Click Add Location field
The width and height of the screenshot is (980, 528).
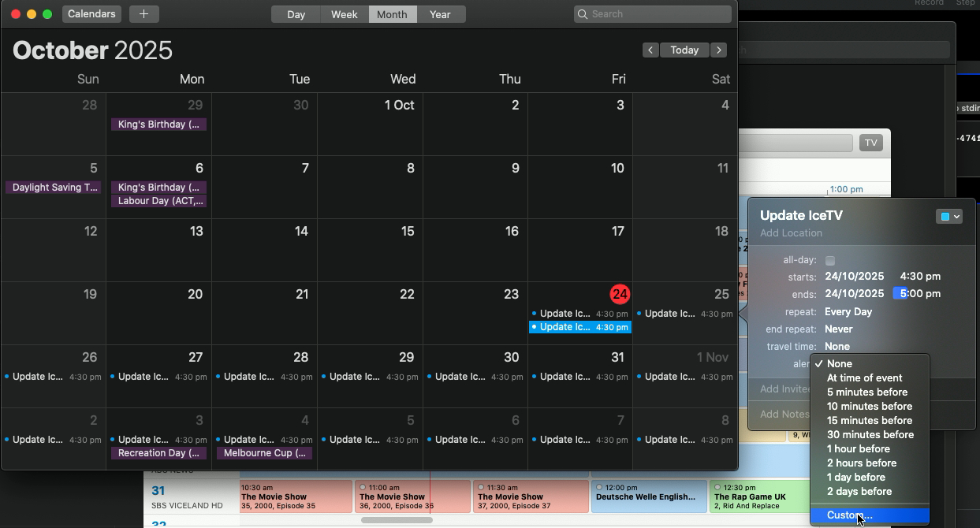(791, 233)
